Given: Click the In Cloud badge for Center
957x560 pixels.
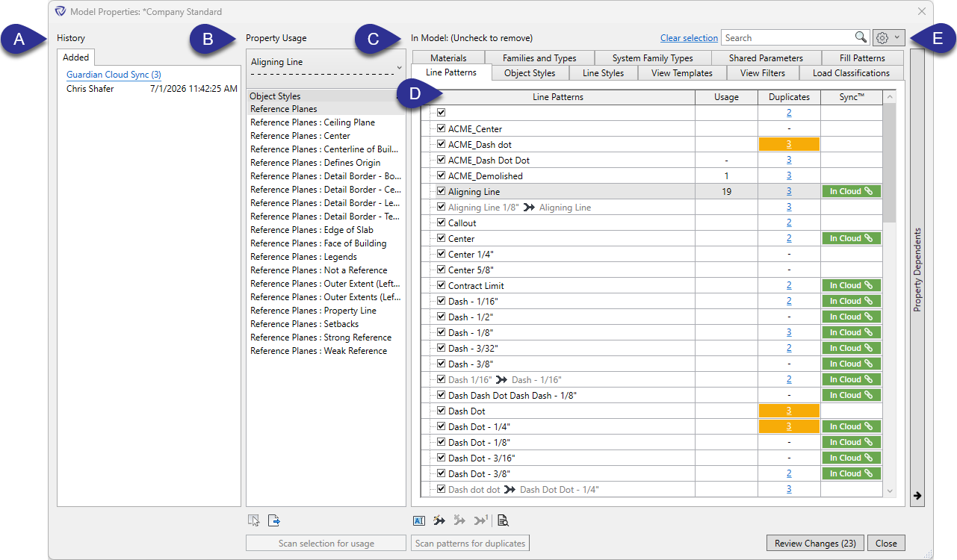Looking at the screenshot, I should pos(852,239).
